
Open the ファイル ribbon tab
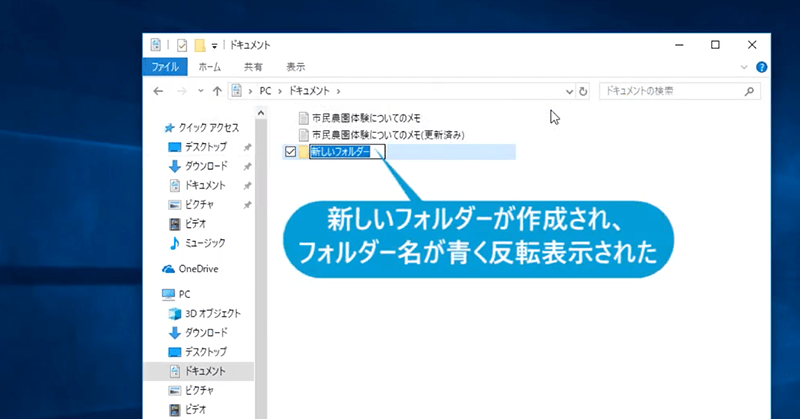pyautogui.click(x=165, y=67)
